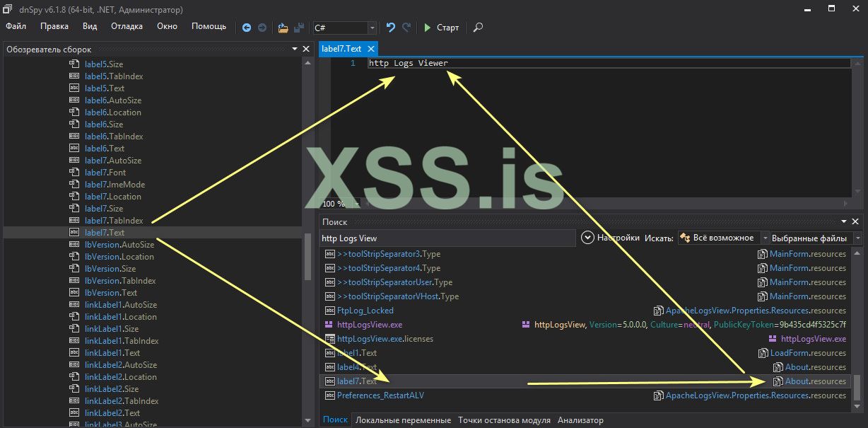Select the Preferences_RestartALV search result
The width and height of the screenshot is (868, 428).
pos(380,395)
